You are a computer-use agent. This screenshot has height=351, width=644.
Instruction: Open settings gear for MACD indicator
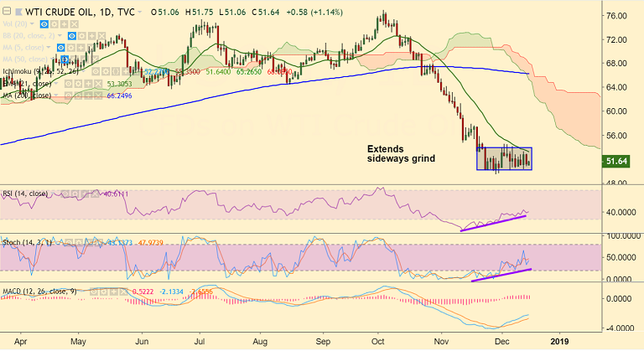(104, 292)
